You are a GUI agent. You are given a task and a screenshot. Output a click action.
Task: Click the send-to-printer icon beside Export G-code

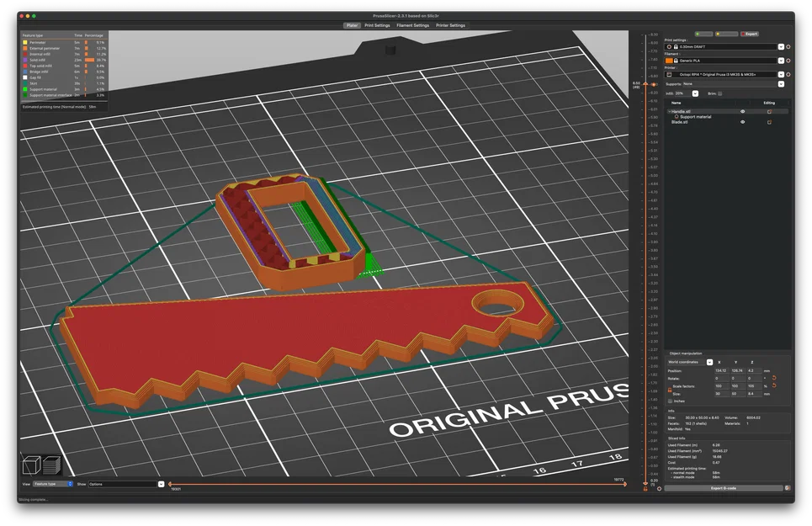point(787,487)
